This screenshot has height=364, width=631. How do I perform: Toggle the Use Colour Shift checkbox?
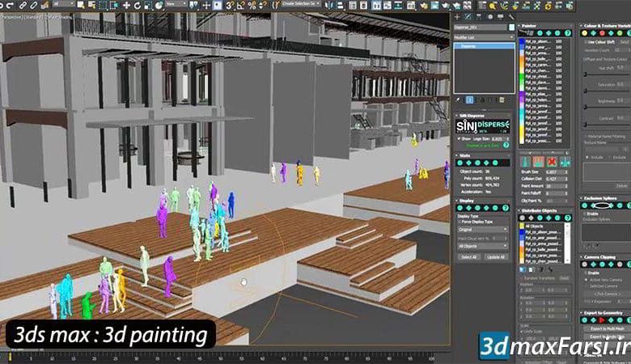[x=587, y=41]
